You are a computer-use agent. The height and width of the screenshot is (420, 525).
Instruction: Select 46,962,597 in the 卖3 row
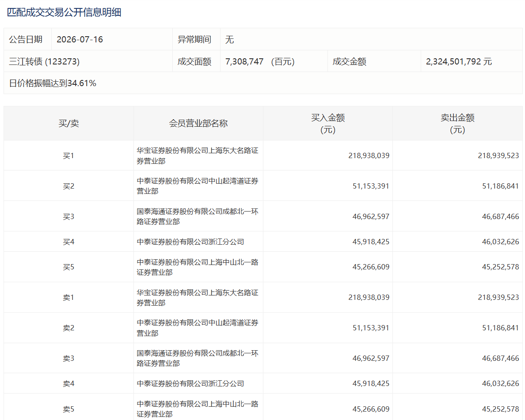click(x=371, y=359)
